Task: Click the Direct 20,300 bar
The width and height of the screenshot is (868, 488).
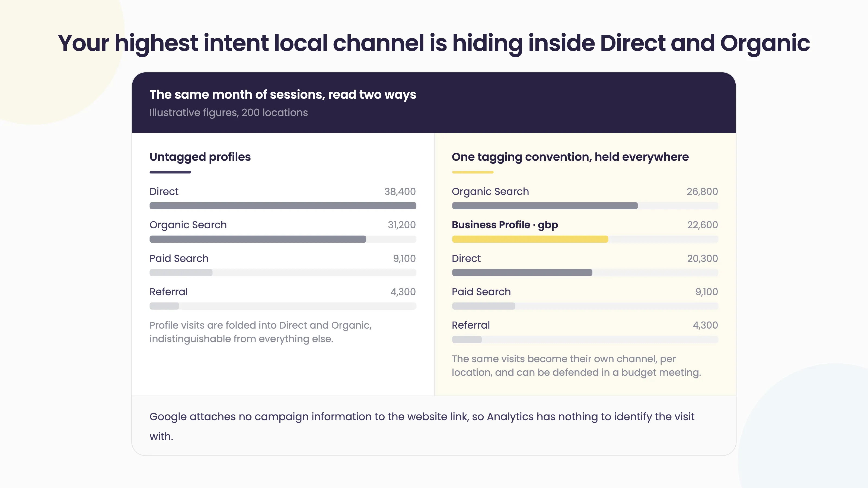Action: 585,272
